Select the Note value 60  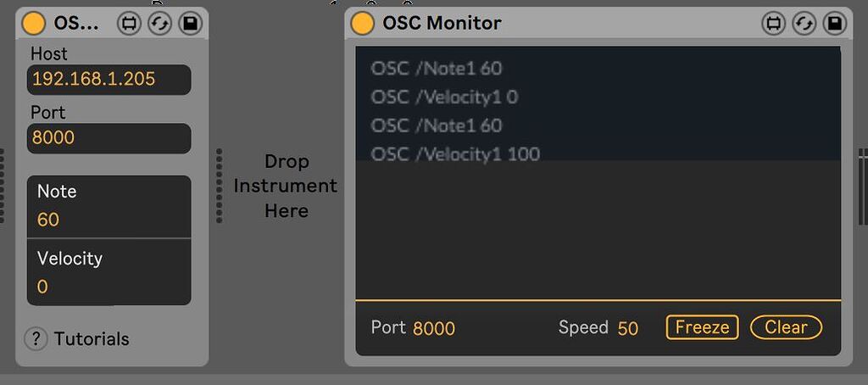tap(48, 220)
